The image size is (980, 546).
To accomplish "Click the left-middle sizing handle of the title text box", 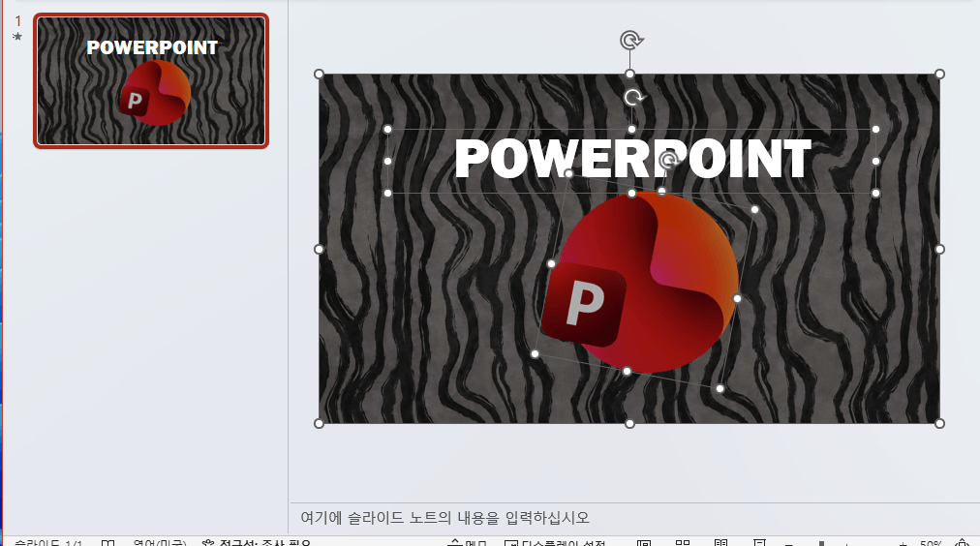I will 387,161.
